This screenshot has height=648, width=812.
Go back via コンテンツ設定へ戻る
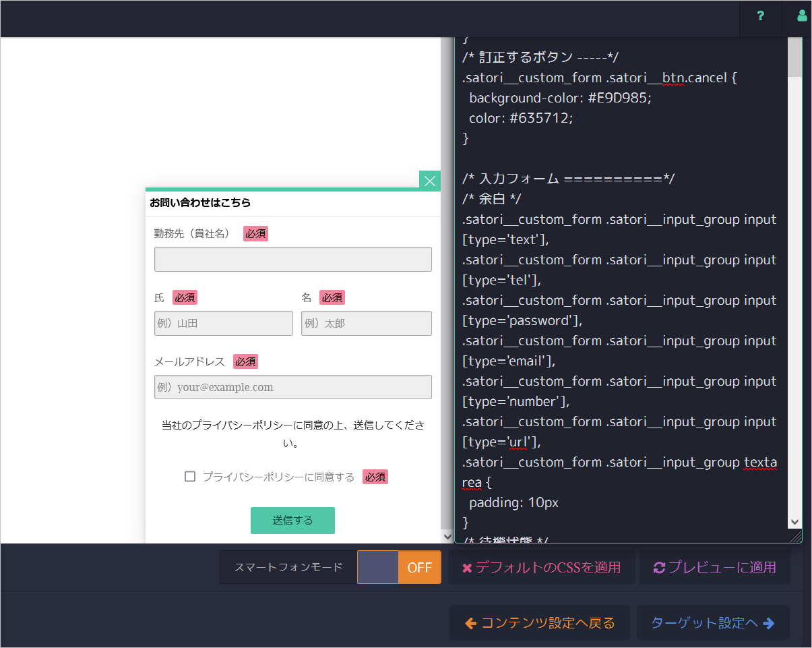click(539, 622)
